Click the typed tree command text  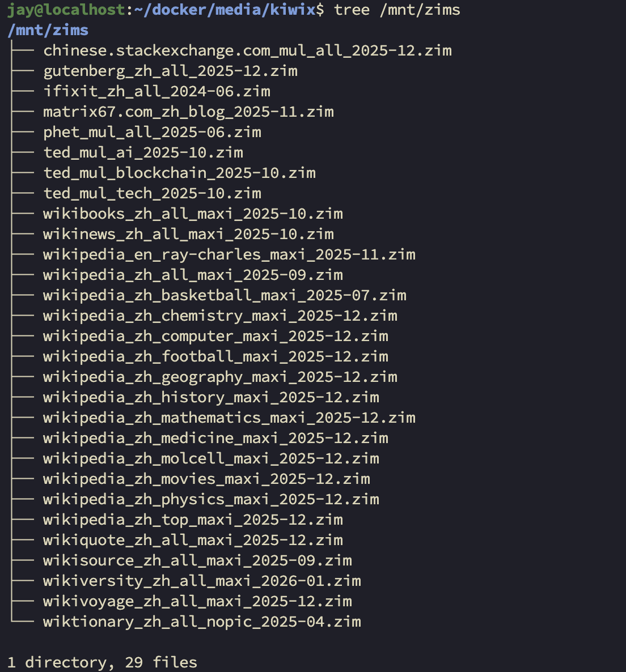[x=397, y=10]
